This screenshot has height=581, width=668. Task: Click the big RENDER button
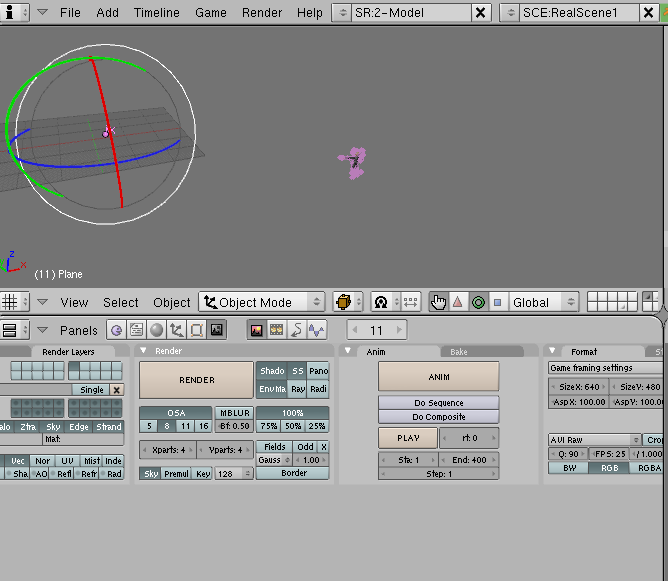coord(196,380)
